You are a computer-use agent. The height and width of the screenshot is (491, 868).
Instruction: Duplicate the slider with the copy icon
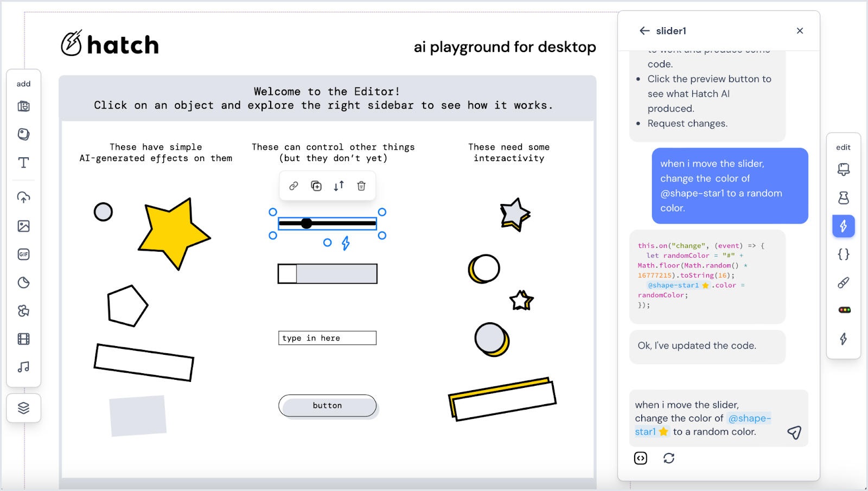[x=316, y=186]
